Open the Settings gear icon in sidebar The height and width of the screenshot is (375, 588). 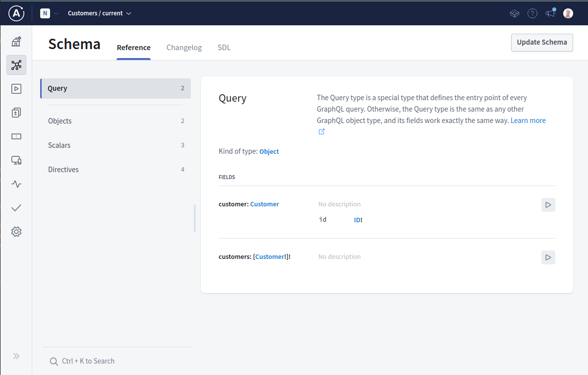[x=16, y=232]
